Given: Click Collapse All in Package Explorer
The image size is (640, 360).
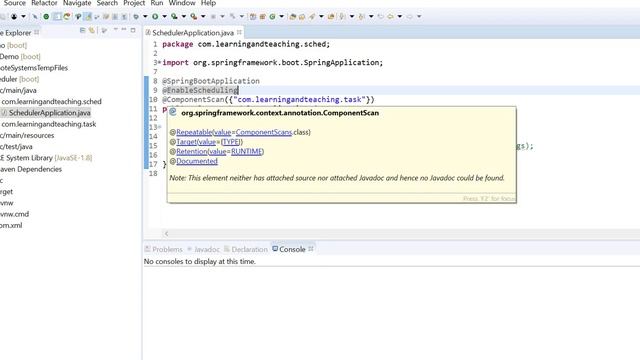Looking at the screenshot, I should click(x=82, y=30).
